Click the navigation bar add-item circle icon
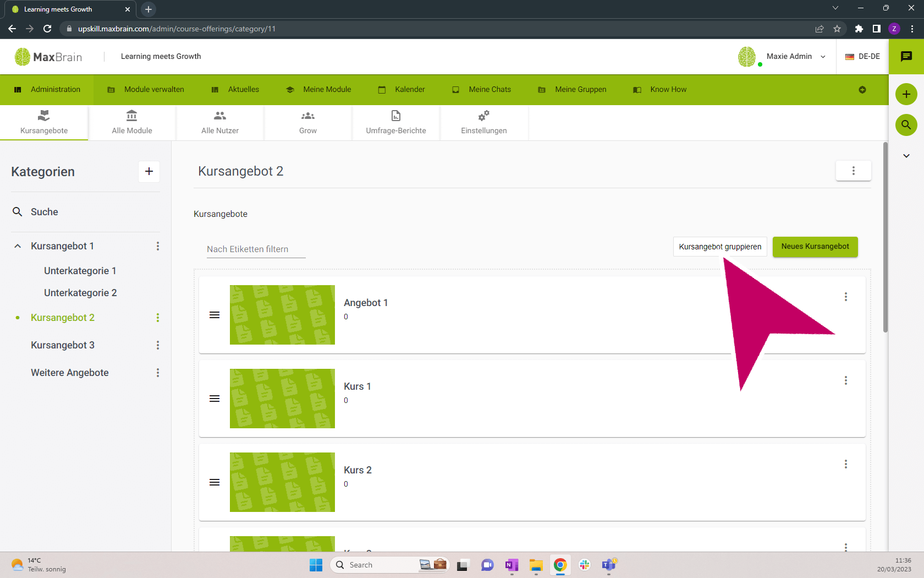Screen dimensions: 924x578 click(862, 90)
